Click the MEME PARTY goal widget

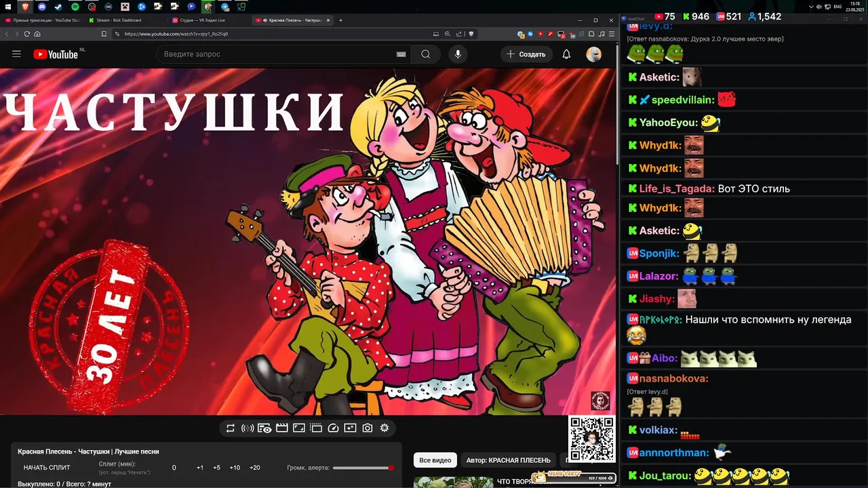point(575,477)
